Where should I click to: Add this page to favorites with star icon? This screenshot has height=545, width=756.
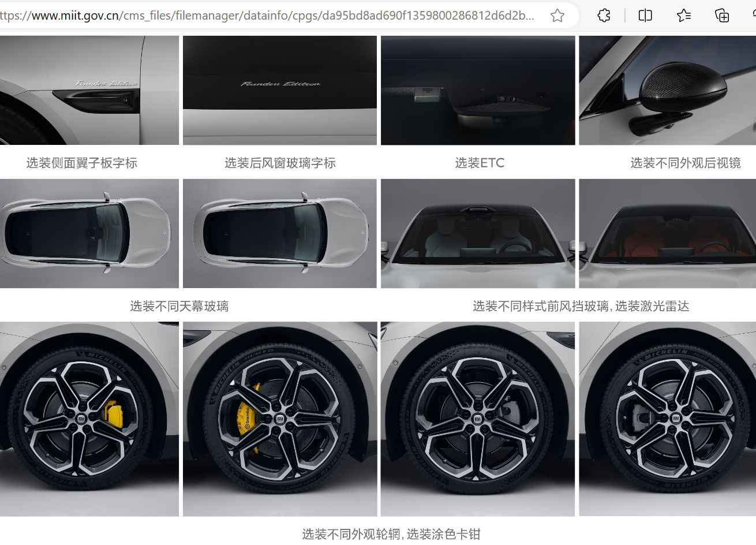(x=557, y=16)
